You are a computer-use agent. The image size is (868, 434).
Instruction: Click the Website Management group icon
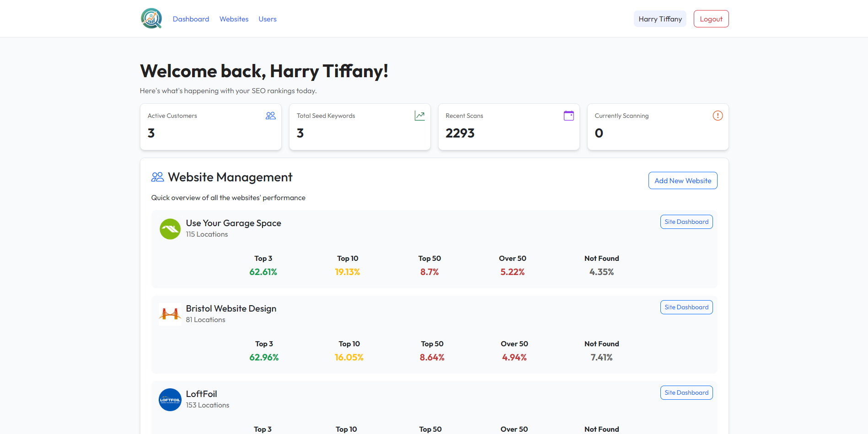(157, 177)
